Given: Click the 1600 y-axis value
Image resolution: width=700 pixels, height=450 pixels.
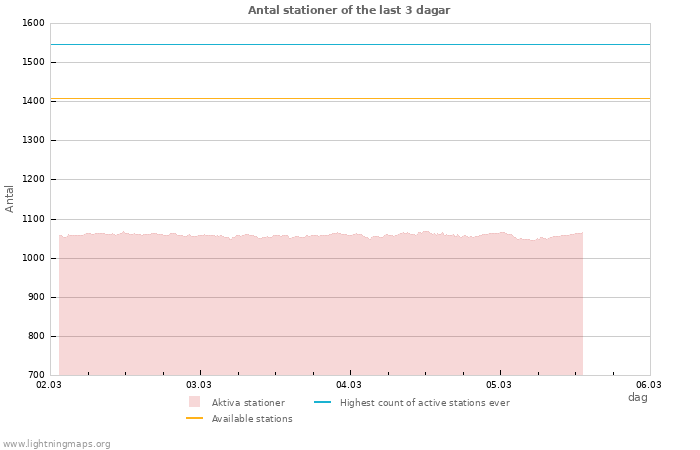Looking at the screenshot, I should point(32,23).
